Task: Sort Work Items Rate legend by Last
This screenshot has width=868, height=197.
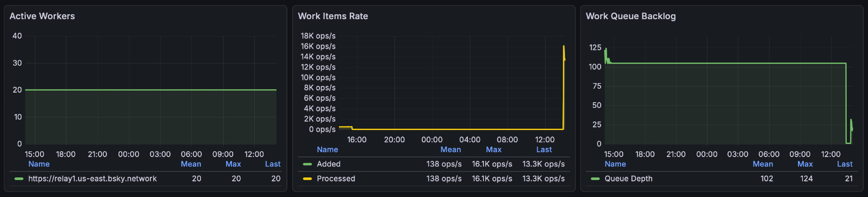Action: [x=544, y=150]
